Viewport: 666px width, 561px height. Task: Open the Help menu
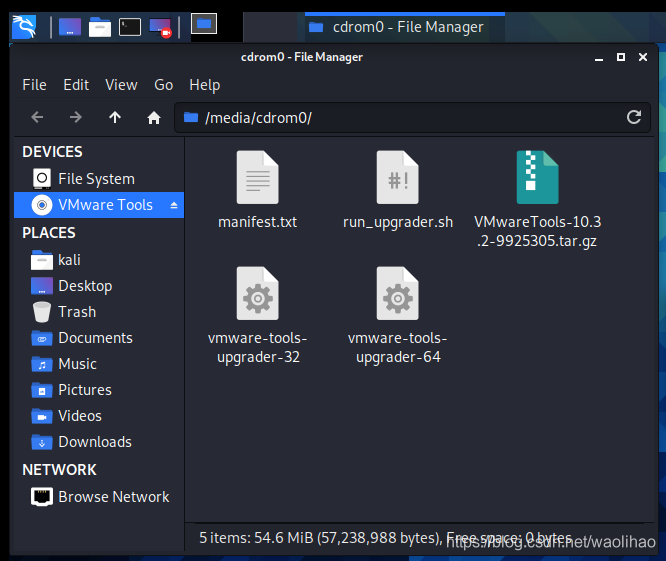point(205,85)
